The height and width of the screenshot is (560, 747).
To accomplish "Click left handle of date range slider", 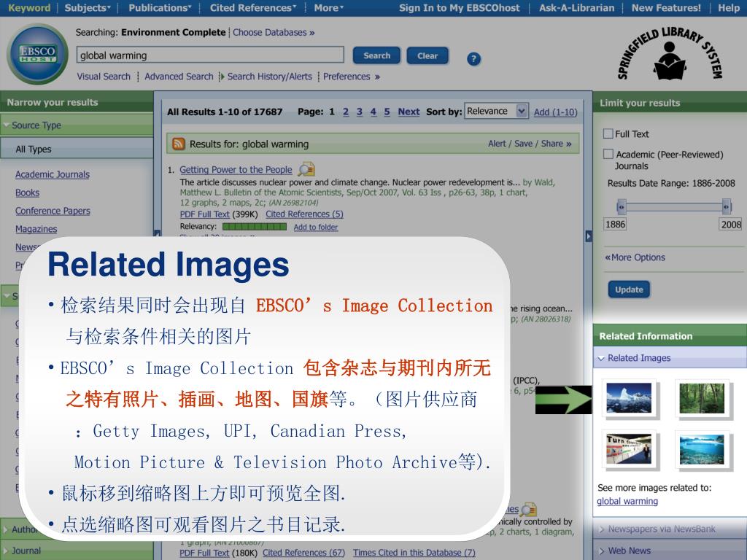I will coord(621,207).
